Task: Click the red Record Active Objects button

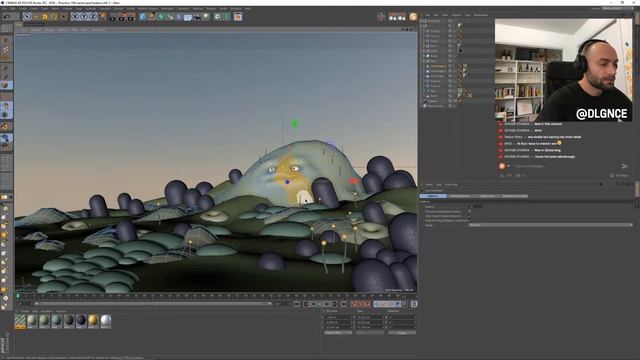Action: (354, 304)
